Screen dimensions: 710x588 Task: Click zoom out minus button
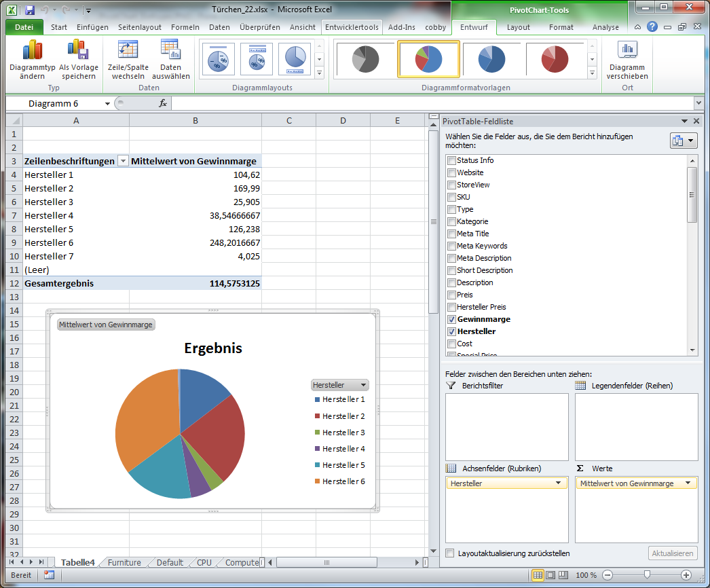tap(608, 575)
